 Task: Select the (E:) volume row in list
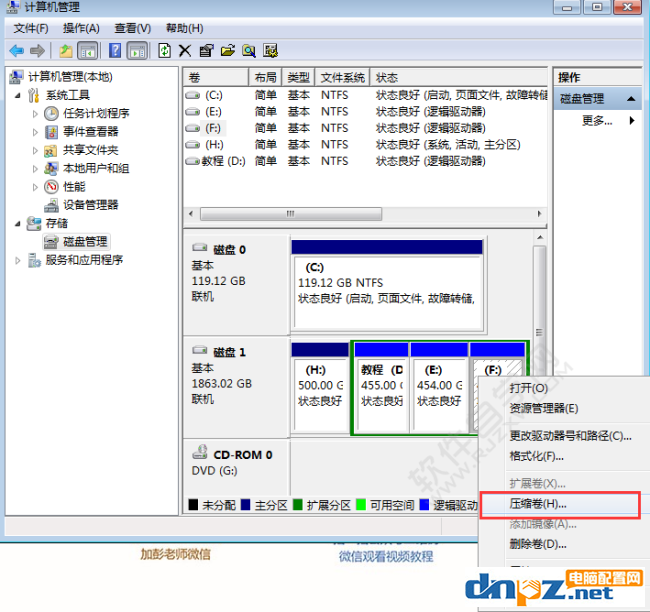365,112
